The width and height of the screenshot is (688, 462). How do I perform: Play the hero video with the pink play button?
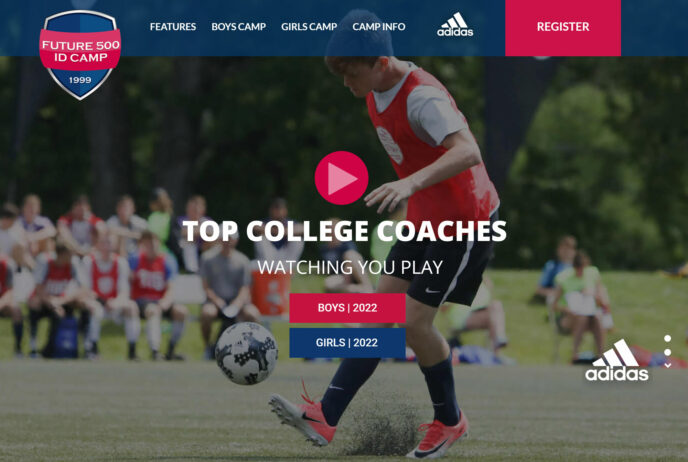[341, 178]
